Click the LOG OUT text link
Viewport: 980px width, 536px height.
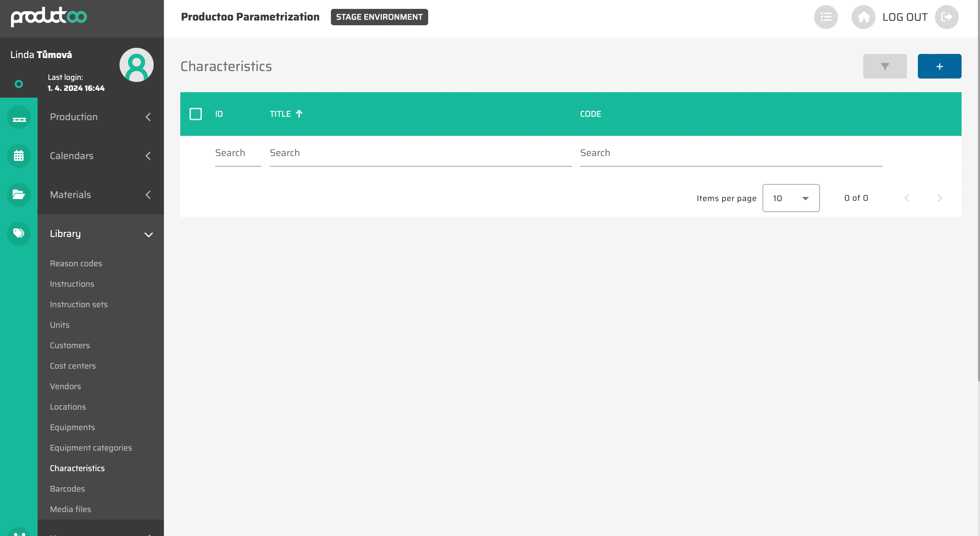(905, 17)
